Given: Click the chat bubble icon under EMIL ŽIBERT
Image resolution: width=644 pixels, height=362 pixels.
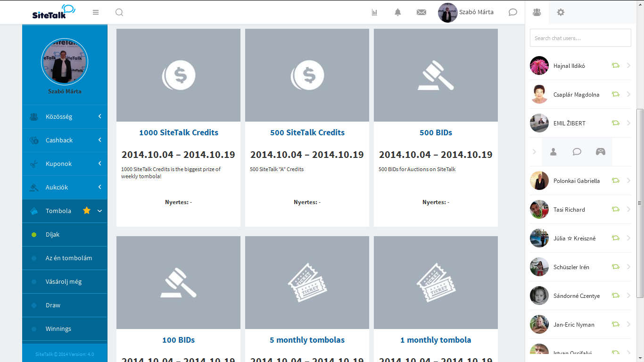Looking at the screenshot, I should coord(577,152).
